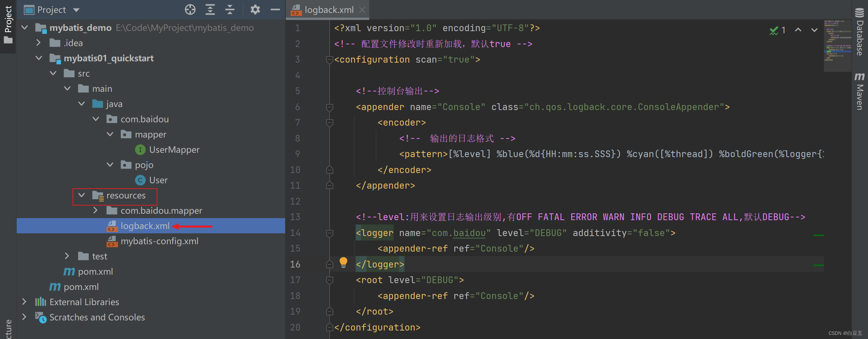Screen dimensions: 868x339
Task: Open the Database tool window tab
Action: 860,32
